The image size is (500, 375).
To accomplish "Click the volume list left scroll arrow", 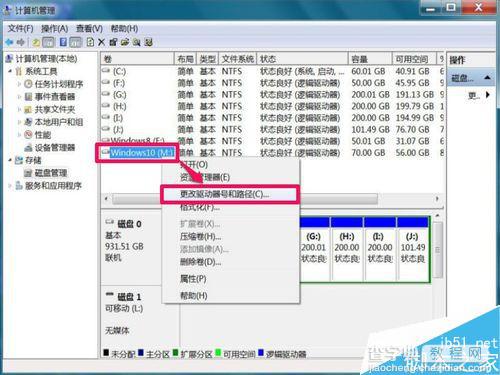I will (x=106, y=199).
